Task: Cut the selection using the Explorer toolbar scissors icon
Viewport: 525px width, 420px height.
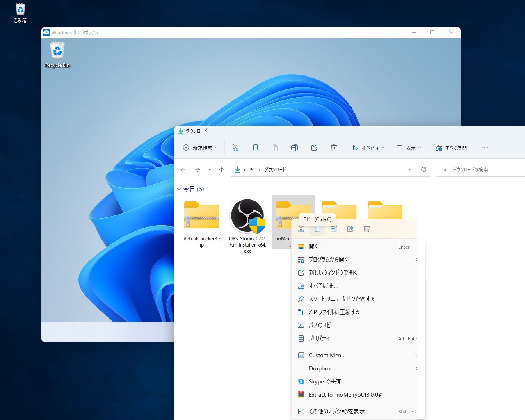Action: click(235, 148)
